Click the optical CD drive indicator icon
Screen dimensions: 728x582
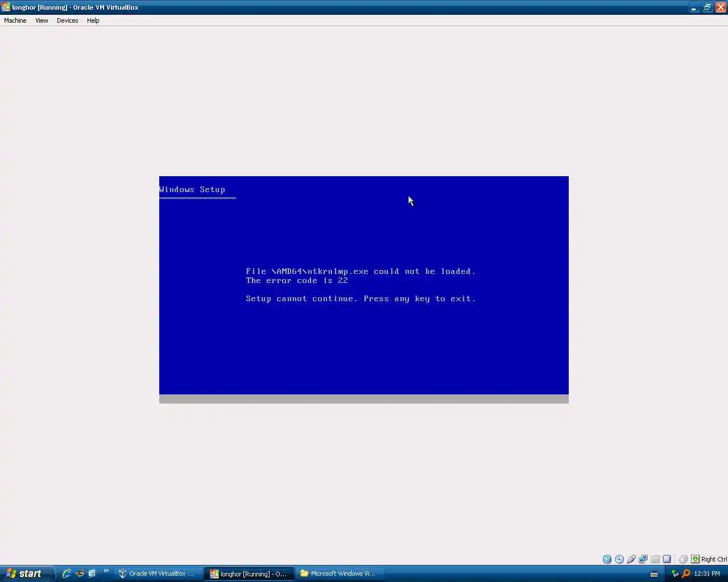[x=619, y=559]
